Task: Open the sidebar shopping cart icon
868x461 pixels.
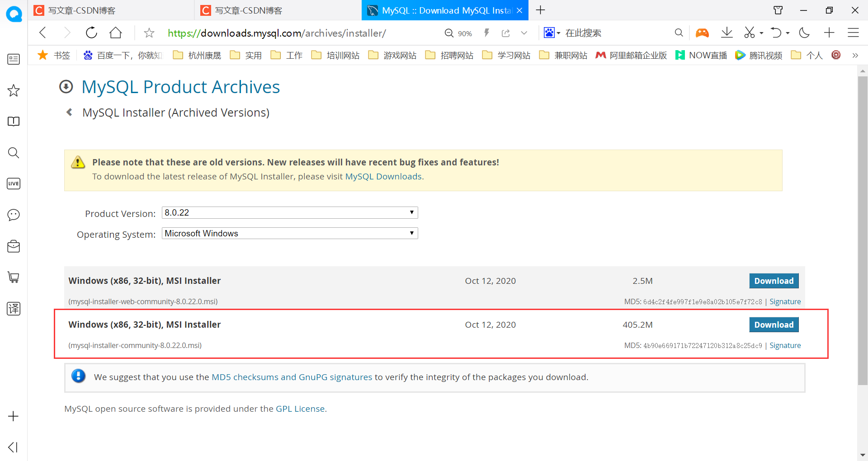Action: tap(14, 277)
